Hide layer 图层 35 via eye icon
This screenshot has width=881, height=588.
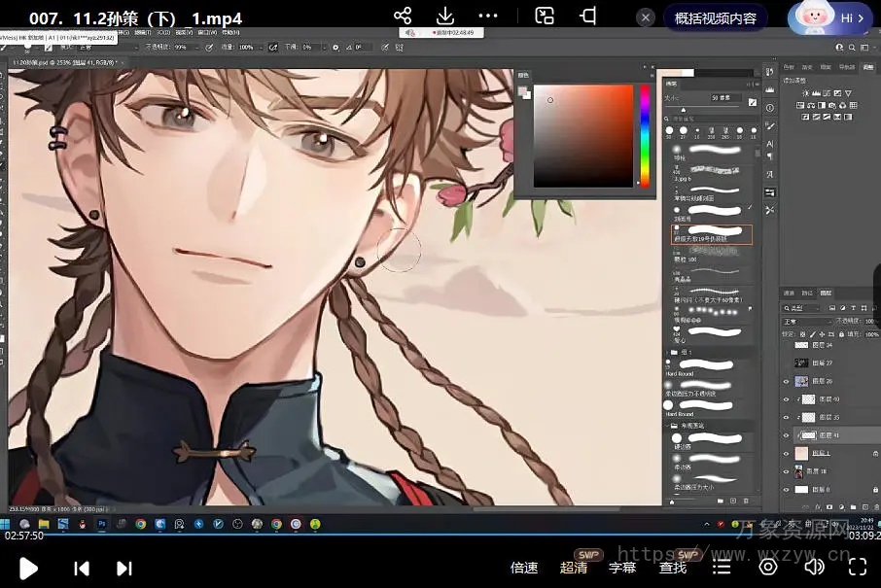[x=787, y=417]
